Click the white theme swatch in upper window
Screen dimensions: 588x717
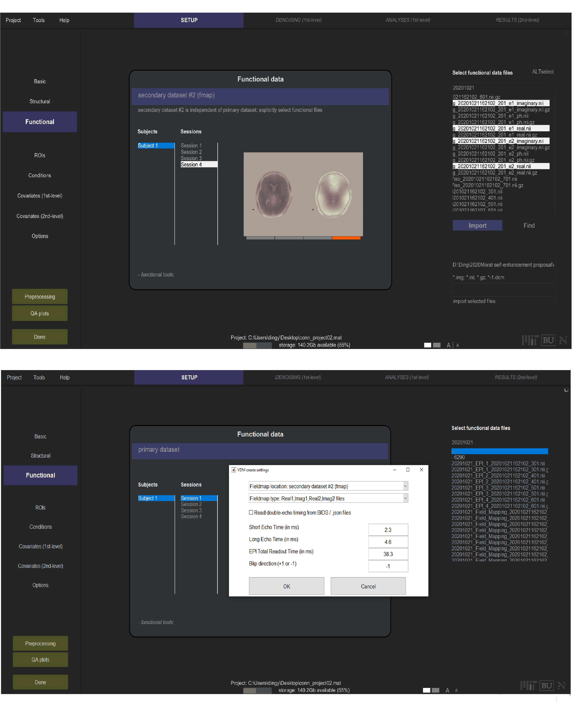[x=428, y=345]
